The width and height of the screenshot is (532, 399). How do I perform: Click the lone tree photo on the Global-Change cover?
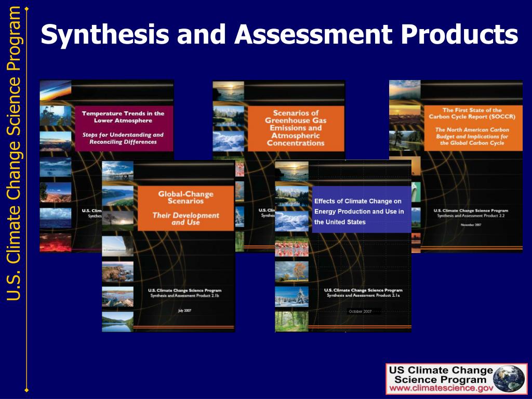[x=118, y=221]
